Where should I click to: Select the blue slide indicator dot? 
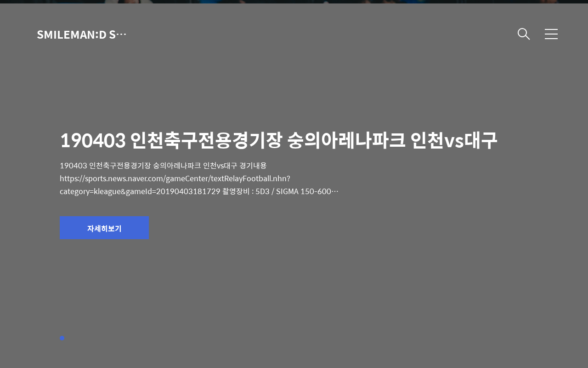coord(62,338)
